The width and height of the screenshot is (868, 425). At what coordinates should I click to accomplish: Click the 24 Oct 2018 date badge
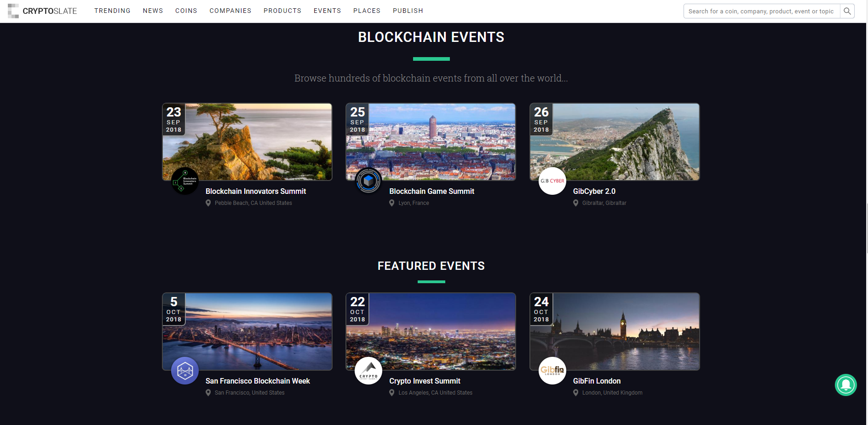coord(541,309)
